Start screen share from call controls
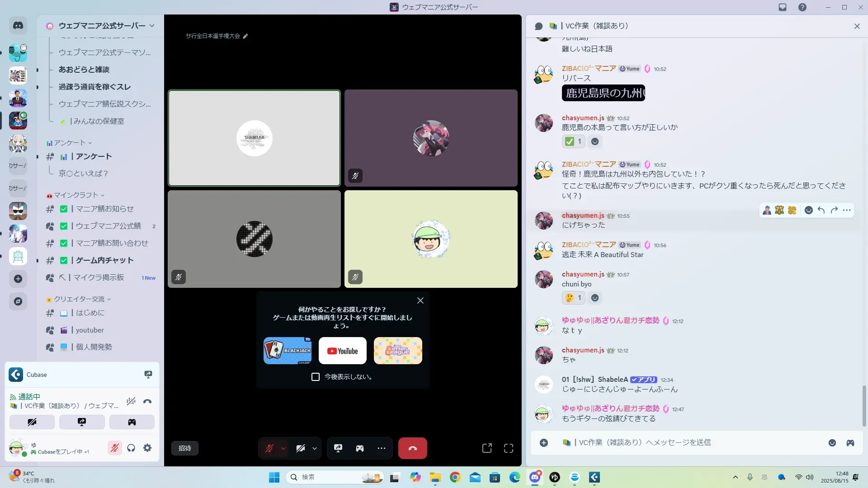The height and width of the screenshot is (488, 868). click(x=338, y=448)
